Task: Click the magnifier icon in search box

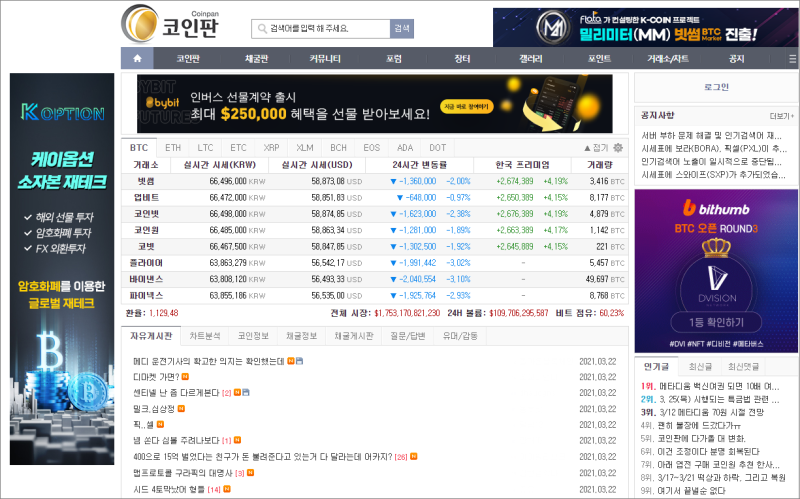Action: (x=262, y=29)
